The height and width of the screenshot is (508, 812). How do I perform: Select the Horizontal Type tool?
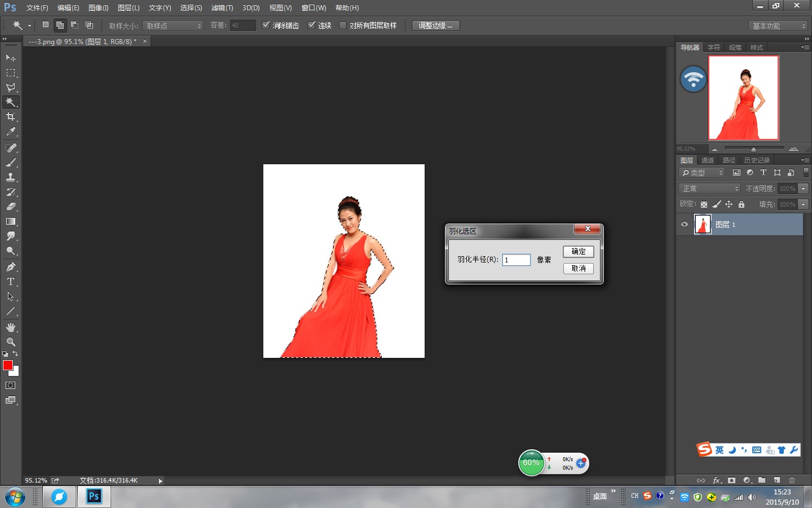coord(11,282)
